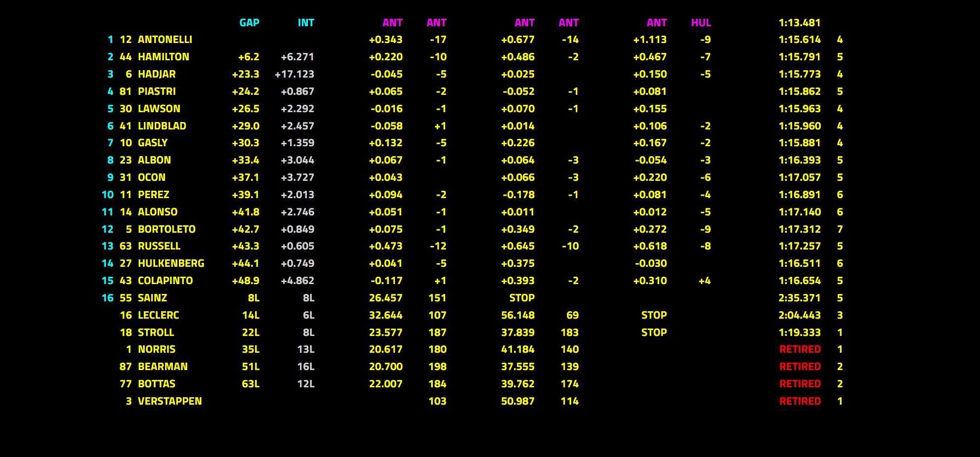Select Russell's sector time +0.473
980x457 pixels.
click(x=385, y=246)
